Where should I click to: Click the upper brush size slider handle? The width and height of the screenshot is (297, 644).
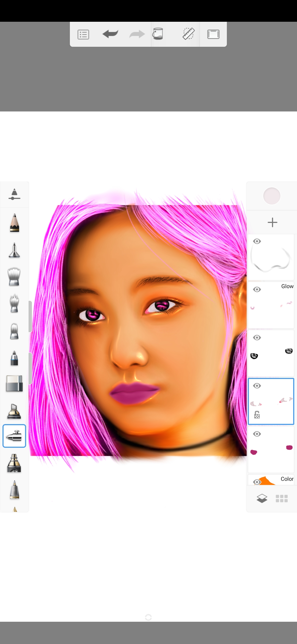click(x=30, y=317)
